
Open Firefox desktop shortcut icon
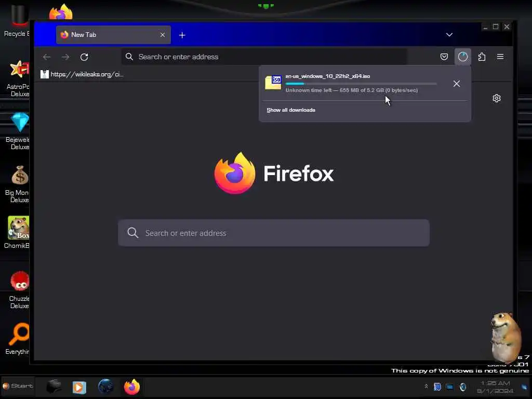61,11
